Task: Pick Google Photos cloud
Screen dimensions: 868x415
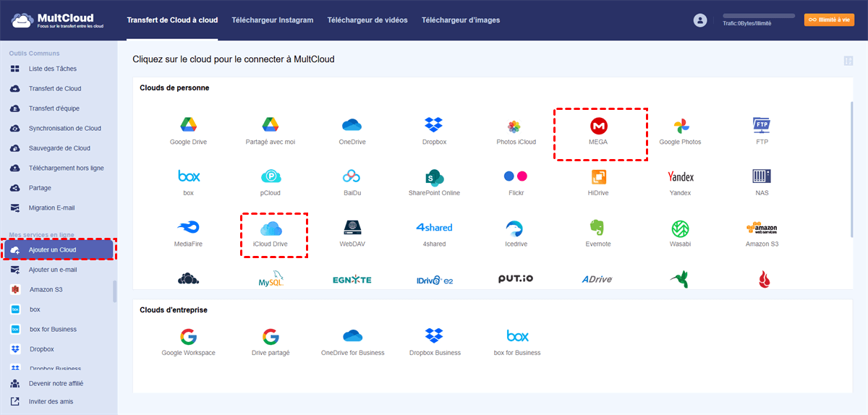Action: pos(680,125)
